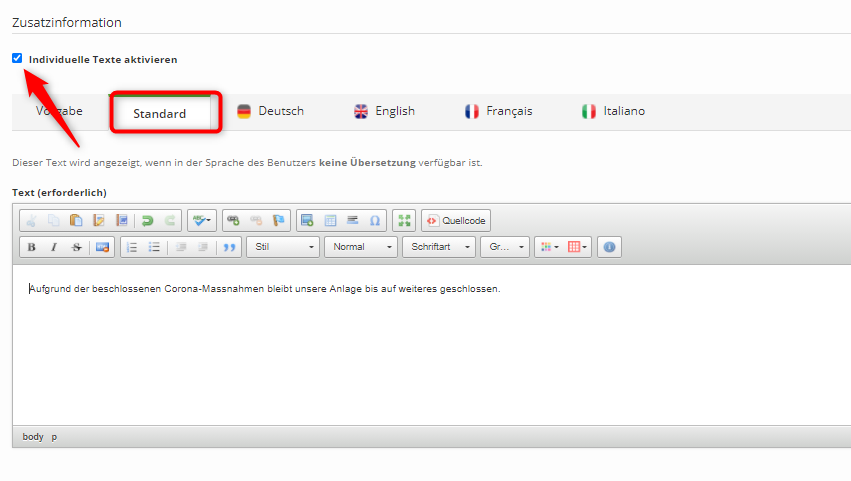Open the Schriftart font dropdown

click(x=438, y=247)
